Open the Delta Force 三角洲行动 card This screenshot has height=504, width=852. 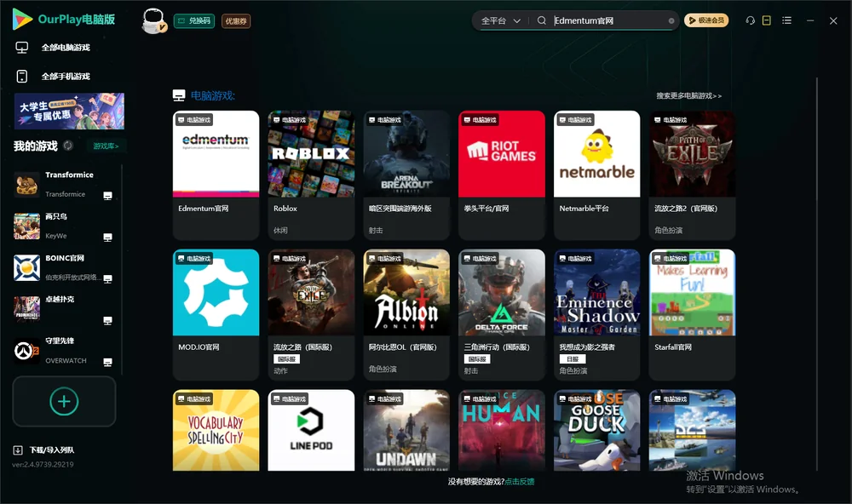pyautogui.click(x=502, y=314)
